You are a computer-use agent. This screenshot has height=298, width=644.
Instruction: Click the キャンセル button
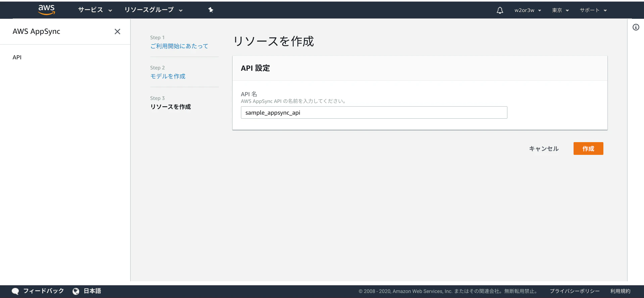[544, 148]
